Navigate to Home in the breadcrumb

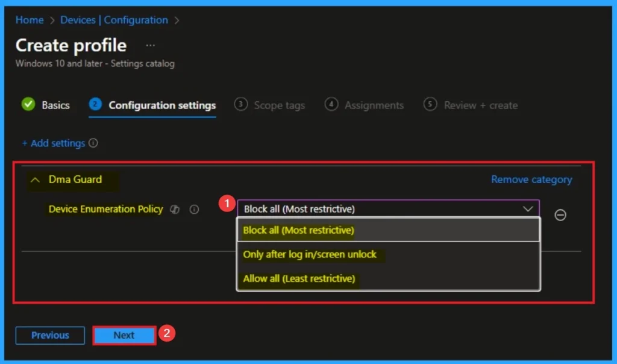(30, 20)
